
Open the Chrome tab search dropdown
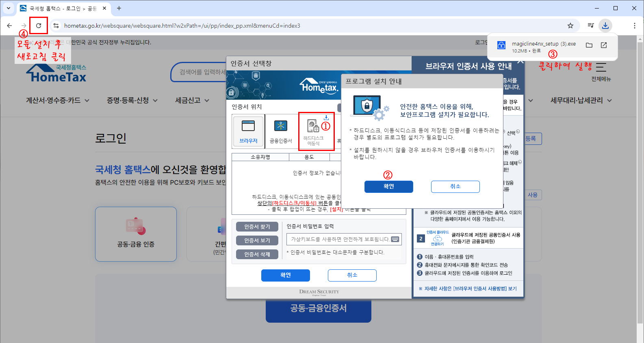tap(9, 8)
